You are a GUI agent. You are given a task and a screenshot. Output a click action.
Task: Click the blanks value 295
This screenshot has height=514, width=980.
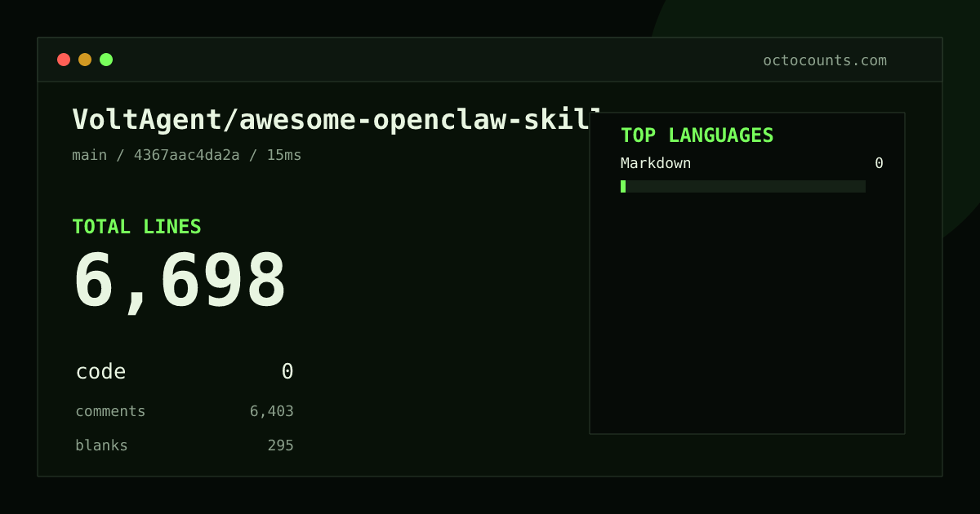281,445
